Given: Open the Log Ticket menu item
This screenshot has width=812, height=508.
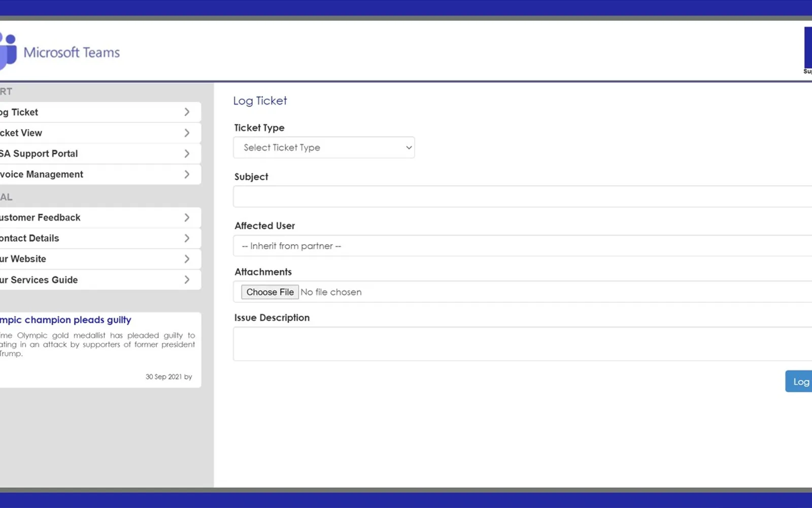Looking at the screenshot, I should pyautogui.click(x=100, y=112).
